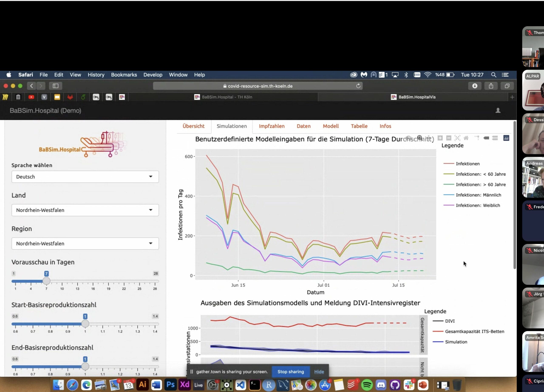Switch to BaBSim.HospitalVis browser tab
Viewport: 544px width, 392px height.
point(413,97)
